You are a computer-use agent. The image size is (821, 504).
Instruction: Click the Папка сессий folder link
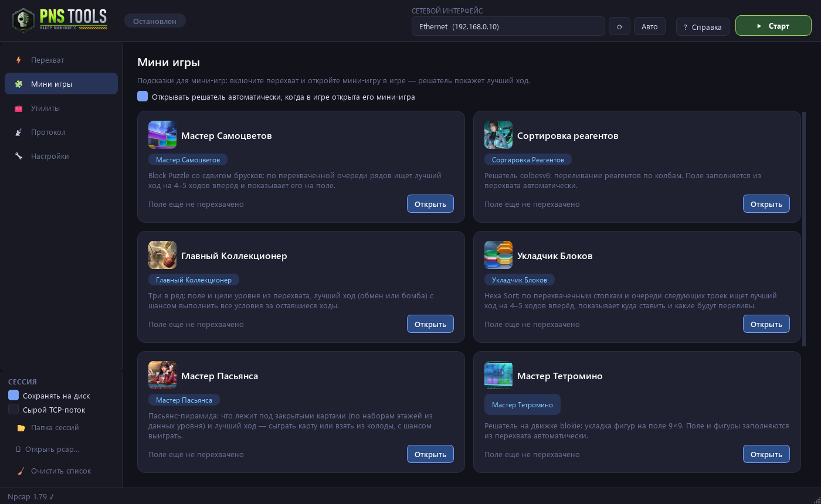coord(55,427)
